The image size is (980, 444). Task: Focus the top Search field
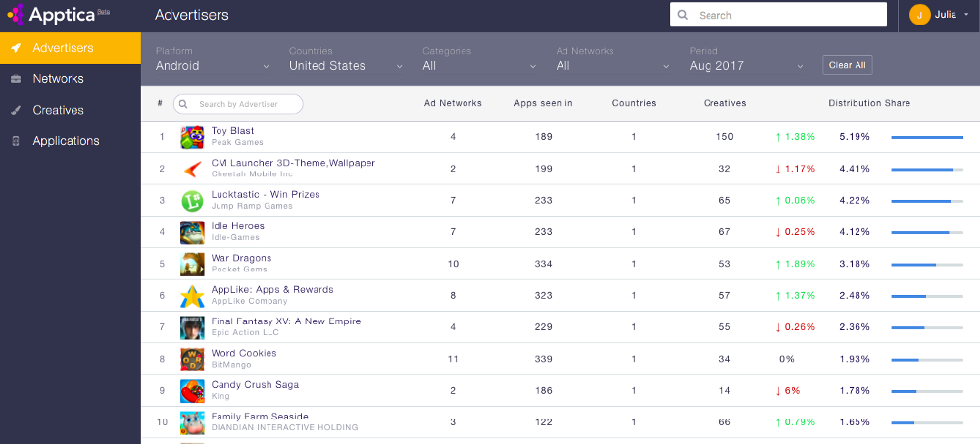778,15
